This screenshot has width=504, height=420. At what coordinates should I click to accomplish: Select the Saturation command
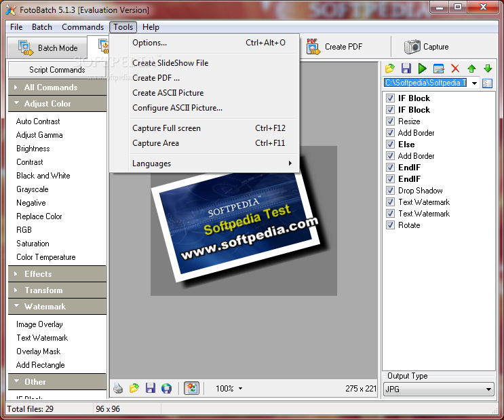tap(33, 244)
